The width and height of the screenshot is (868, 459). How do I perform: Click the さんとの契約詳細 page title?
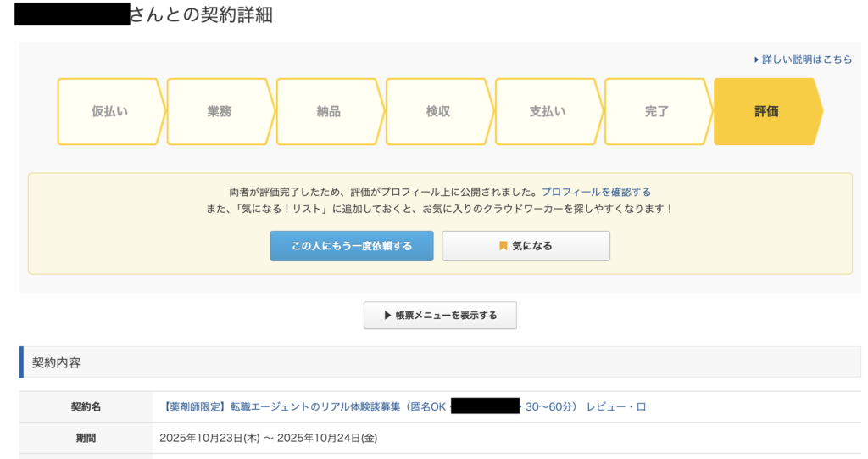(x=201, y=15)
